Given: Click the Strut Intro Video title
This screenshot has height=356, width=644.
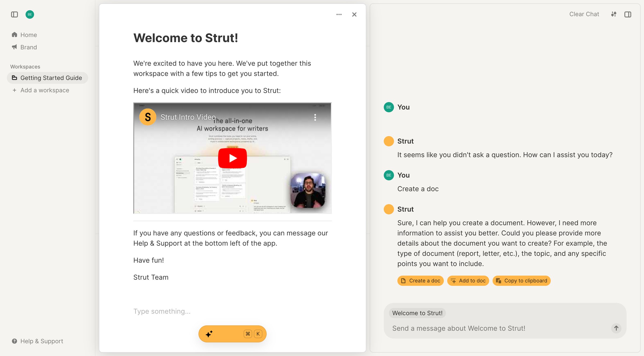Looking at the screenshot, I should pyautogui.click(x=188, y=117).
